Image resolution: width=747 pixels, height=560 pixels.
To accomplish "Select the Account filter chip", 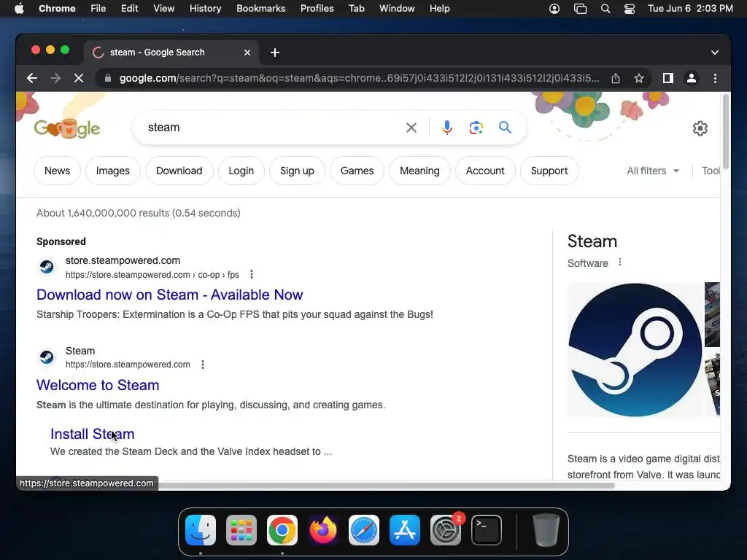I will tap(485, 171).
